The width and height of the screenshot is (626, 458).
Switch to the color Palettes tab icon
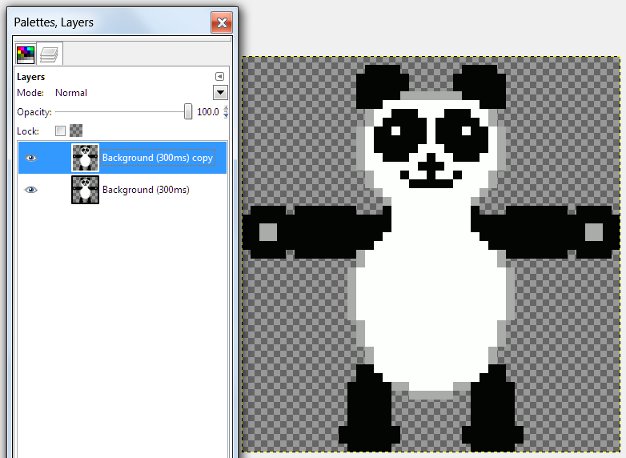25,54
